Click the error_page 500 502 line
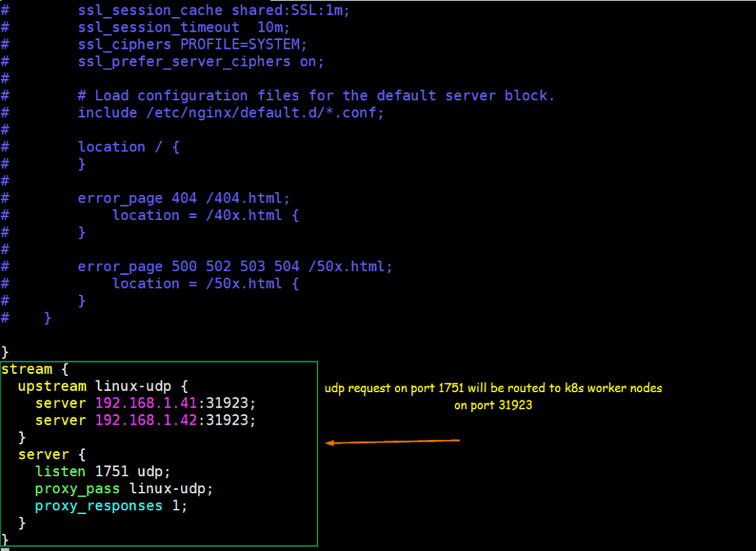The width and height of the screenshot is (756, 551). pos(235,266)
